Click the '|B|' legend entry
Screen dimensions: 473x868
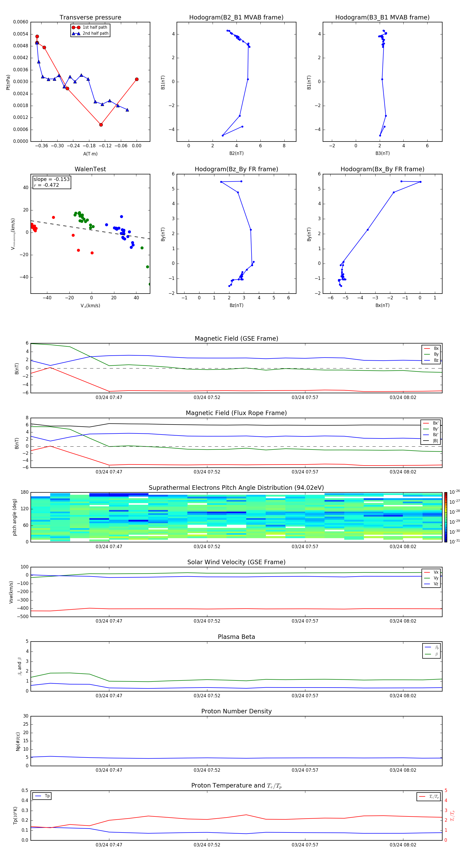pyautogui.click(x=431, y=441)
